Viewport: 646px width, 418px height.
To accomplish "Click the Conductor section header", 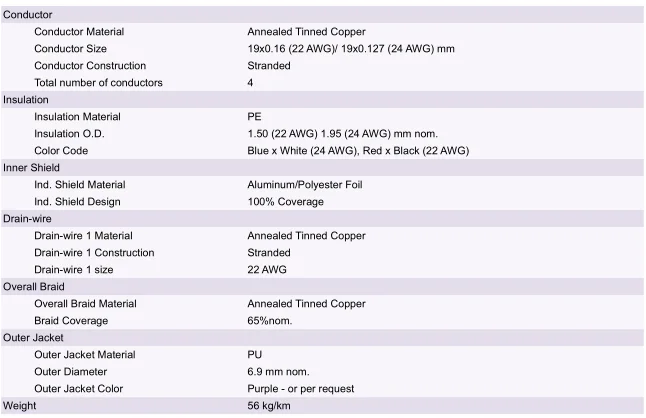I will [x=28, y=15].
